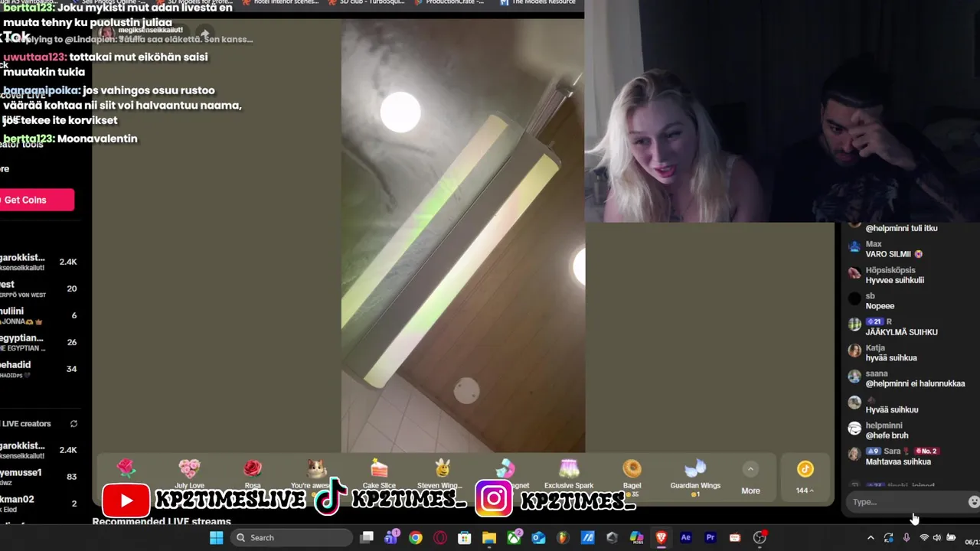Screen dimensions: 980x551
Task: Expand More gifts
Action: tap(750, 478)
